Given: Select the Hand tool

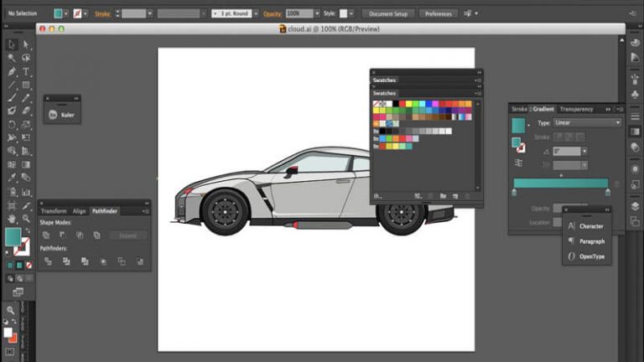Looking at the screenshot, I should [x=12, y=219].
